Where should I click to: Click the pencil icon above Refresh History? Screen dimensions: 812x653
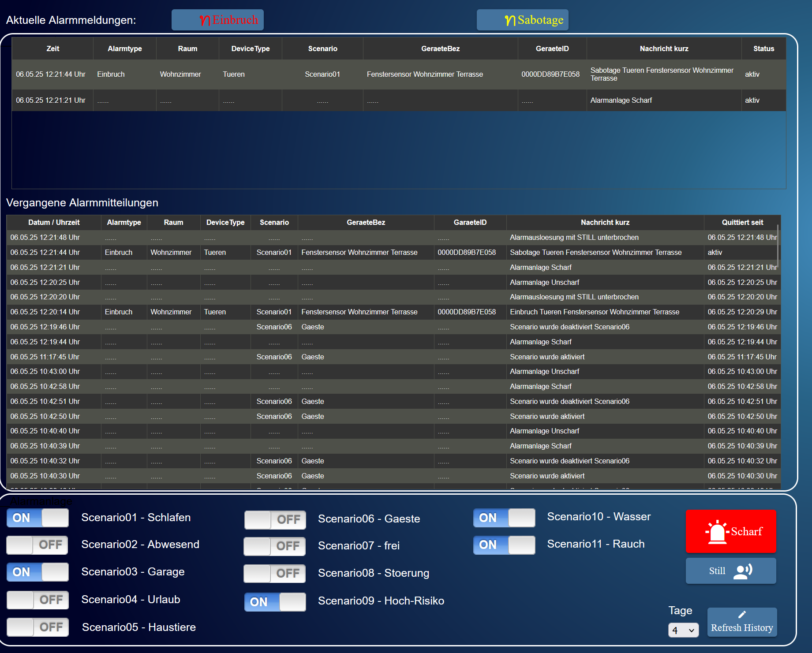point(742,614)
